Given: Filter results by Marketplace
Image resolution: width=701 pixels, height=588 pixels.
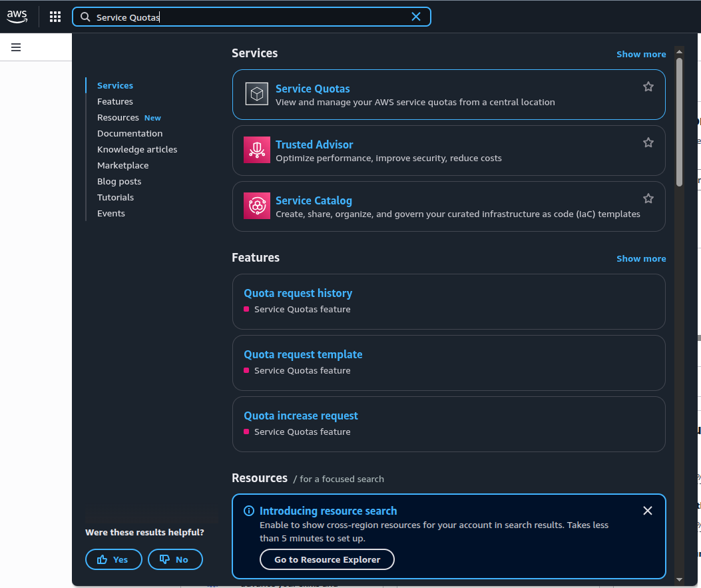Looking at the screenshot, I should (122, 165).
